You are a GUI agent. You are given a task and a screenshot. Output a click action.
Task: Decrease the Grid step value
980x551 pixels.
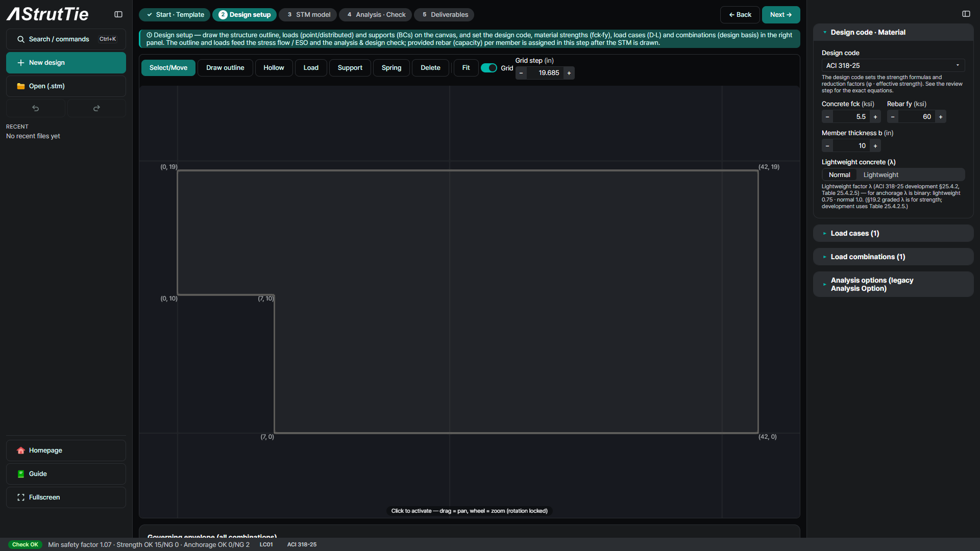click(521, 73)
